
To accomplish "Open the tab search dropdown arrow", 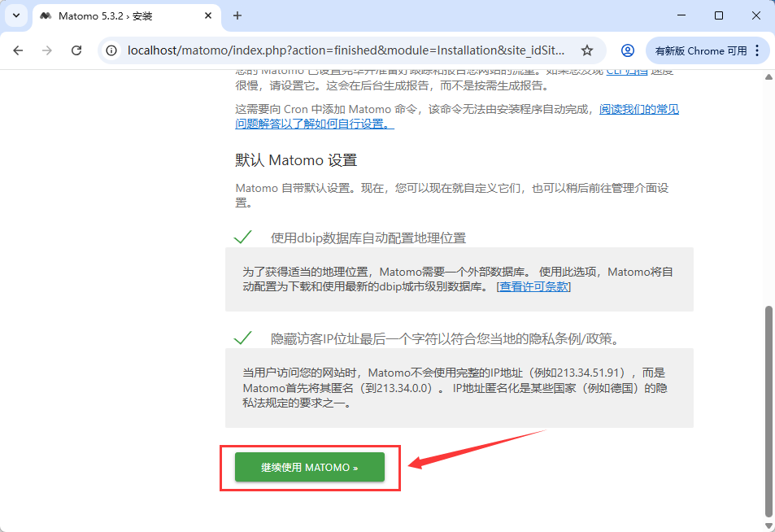I will (15, 15).
